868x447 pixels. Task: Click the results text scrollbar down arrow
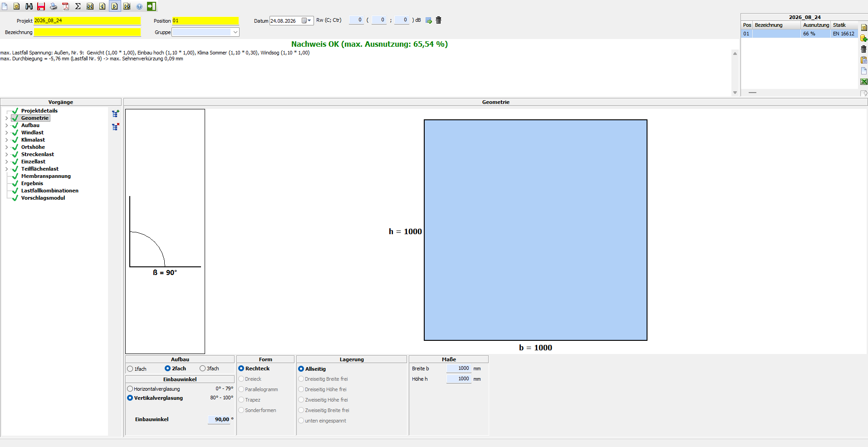tap(735, 93)
